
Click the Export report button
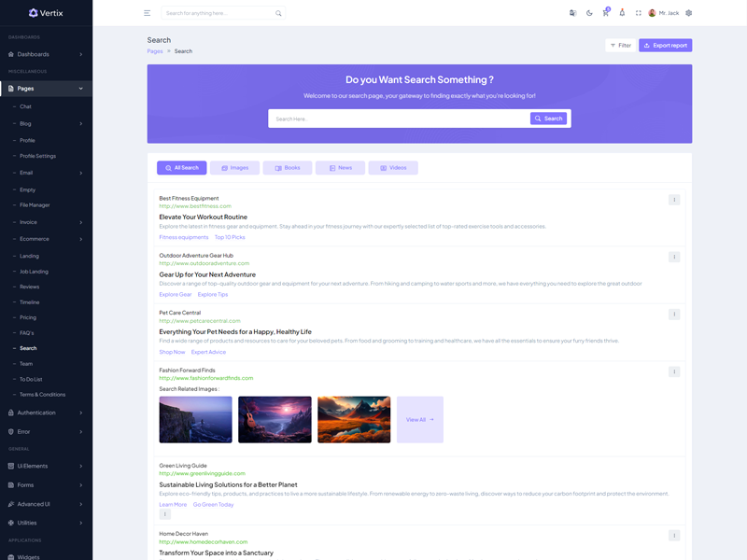[x=665, y=45]
